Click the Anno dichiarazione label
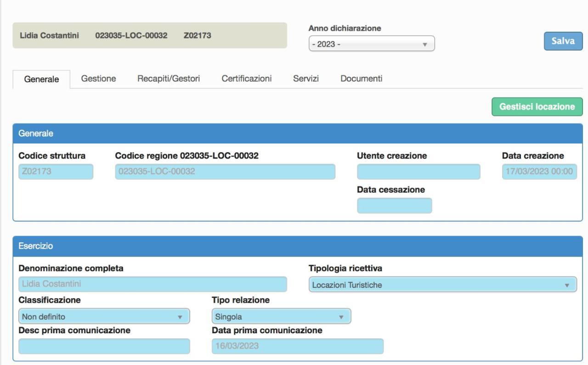 click(345, 29)
